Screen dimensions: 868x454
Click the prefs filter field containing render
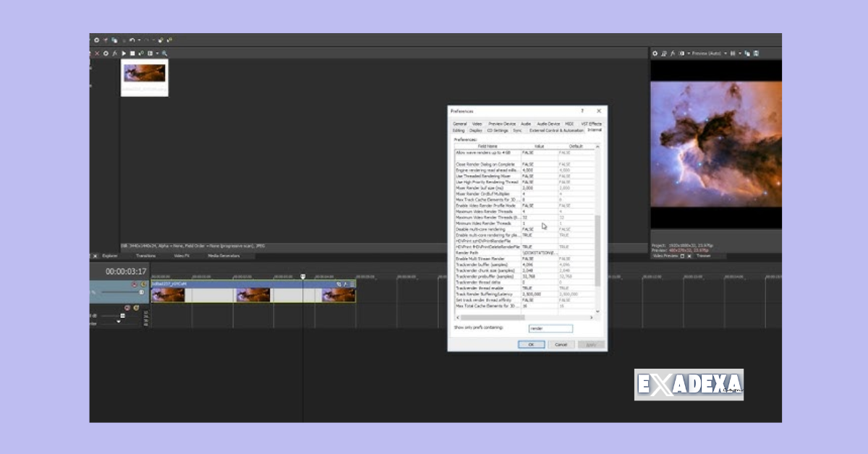click(x=550, y=327)
